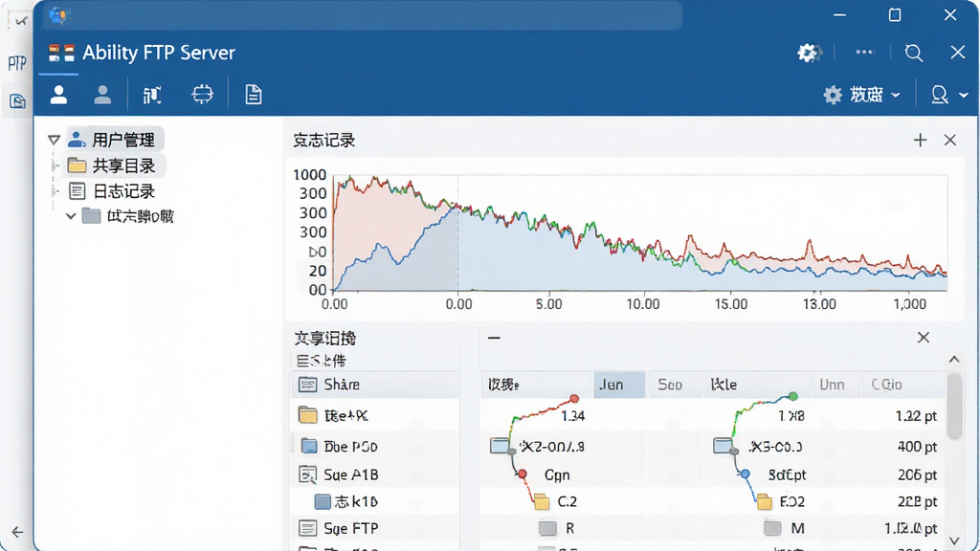980x551 pixels.
Task: Expand the 共享目录 tree node
Action: tap(56, 165)
